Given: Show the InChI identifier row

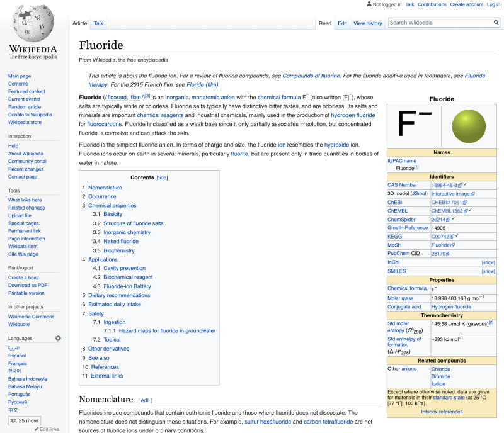Looking at the screenshot, I should pos(488,262).
